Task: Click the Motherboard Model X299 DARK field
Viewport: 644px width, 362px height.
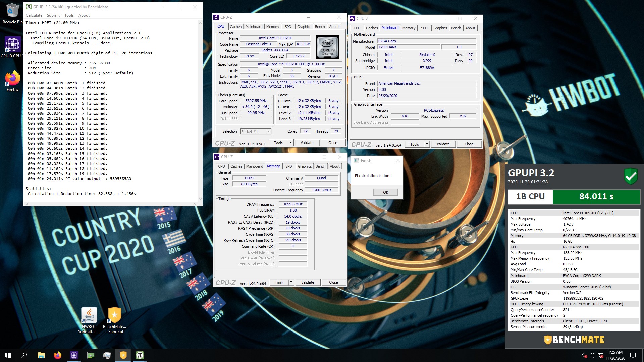Action: click(x=409, y=47)
